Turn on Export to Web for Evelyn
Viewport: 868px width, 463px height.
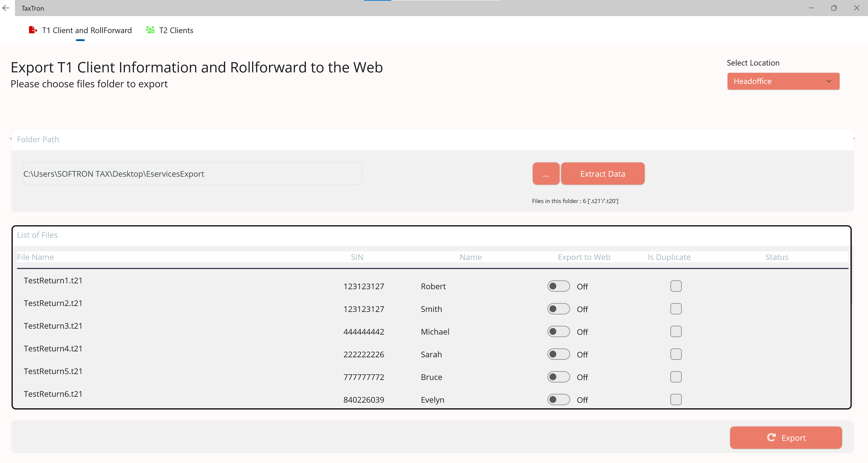pyautogui.click(x=558, y=399)
